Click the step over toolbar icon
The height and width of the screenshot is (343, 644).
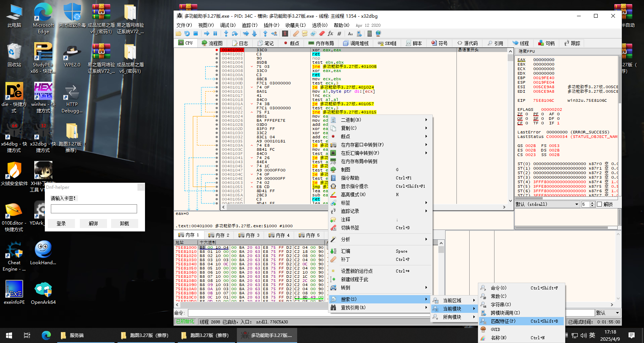(x=235, y=34)
